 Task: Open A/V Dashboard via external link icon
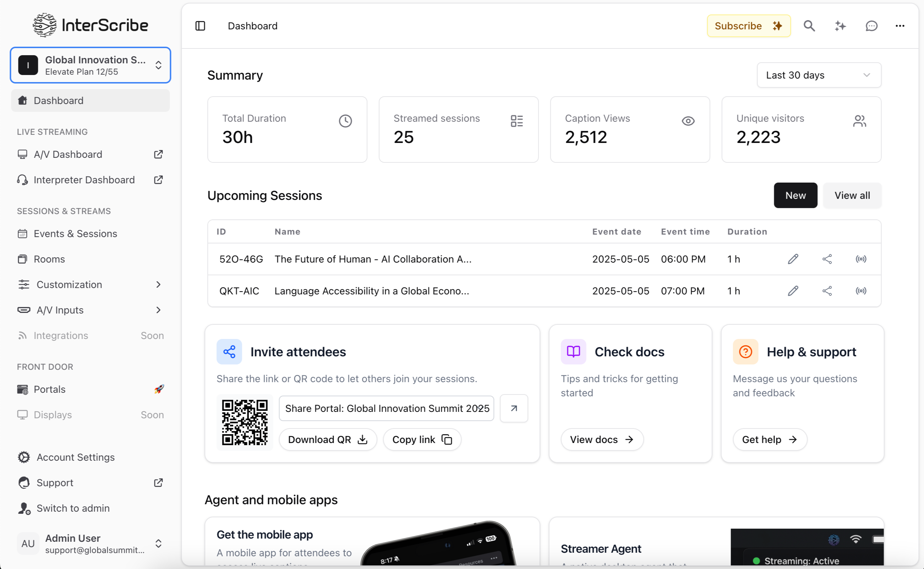[x=159, y=154]
